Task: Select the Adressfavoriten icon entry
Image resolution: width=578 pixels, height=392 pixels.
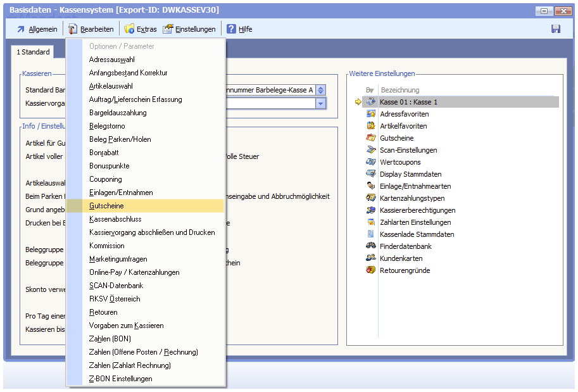Action: point(371,114)
